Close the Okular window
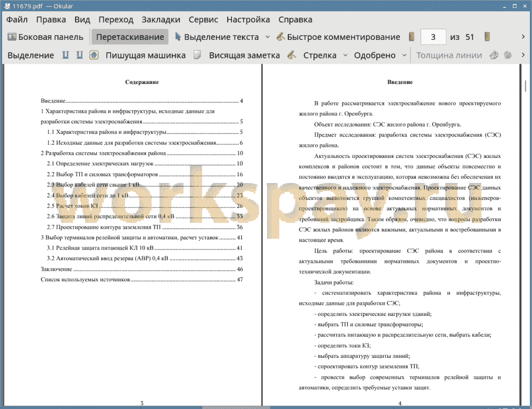532x409 pixels. (x=524, y=6)
